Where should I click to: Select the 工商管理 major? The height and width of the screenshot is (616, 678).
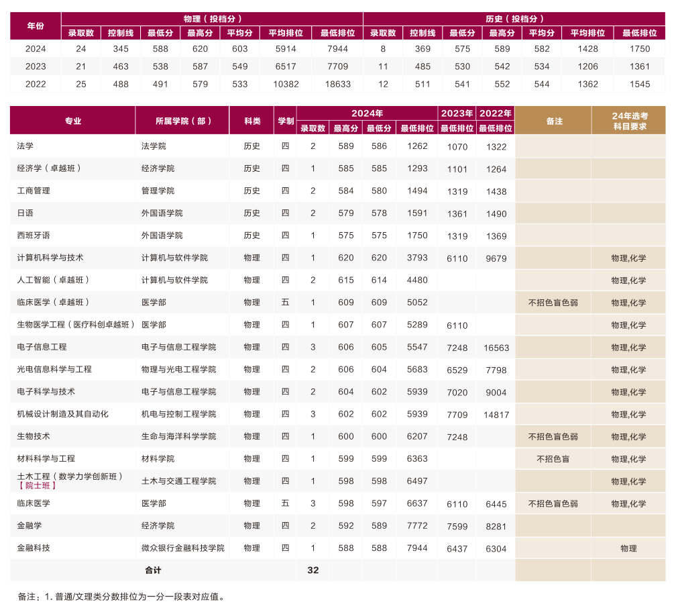pyautogui.click(x=34, y=191)
